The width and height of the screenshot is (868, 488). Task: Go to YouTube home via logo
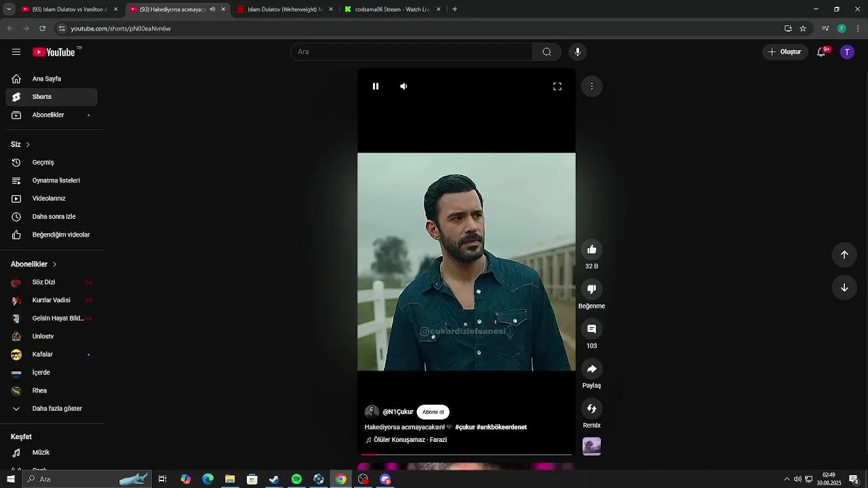(x=54, y=52)
